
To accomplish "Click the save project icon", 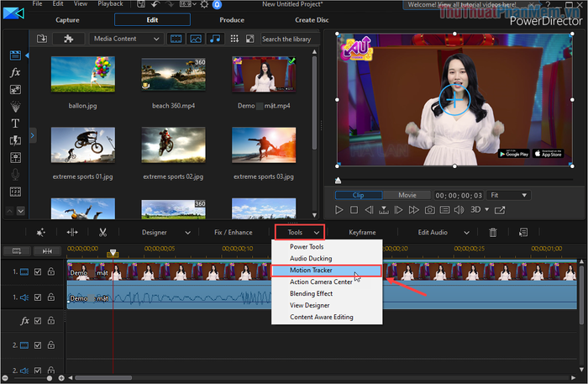I will (x=141, y=4).
